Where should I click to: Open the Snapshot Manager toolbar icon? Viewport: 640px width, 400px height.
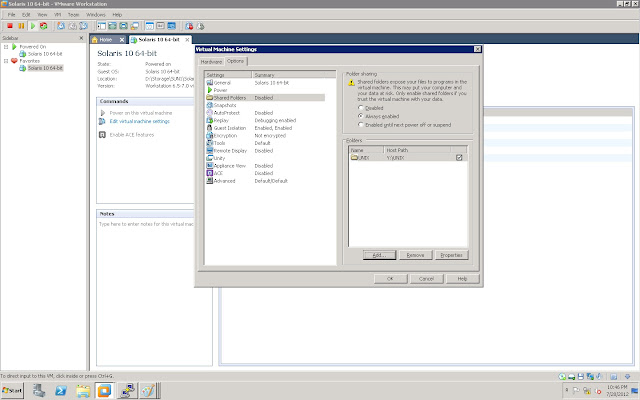[83, 26]
